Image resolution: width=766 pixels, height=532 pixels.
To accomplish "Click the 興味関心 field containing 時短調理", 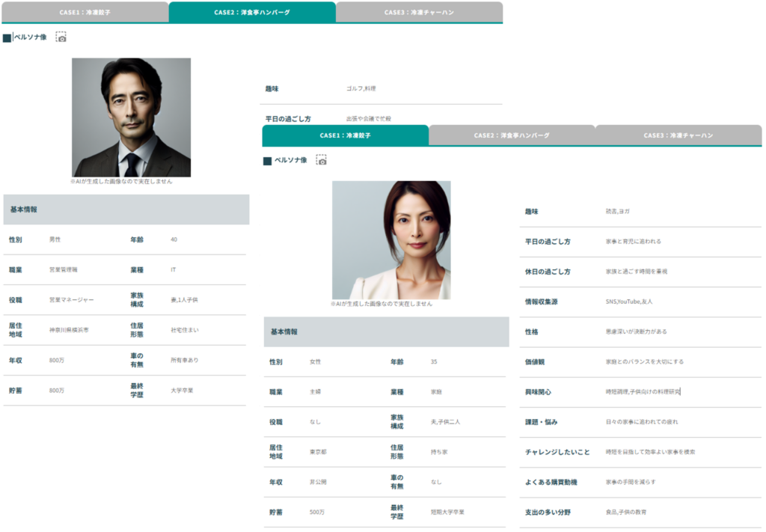I will (x=643, y=392).
